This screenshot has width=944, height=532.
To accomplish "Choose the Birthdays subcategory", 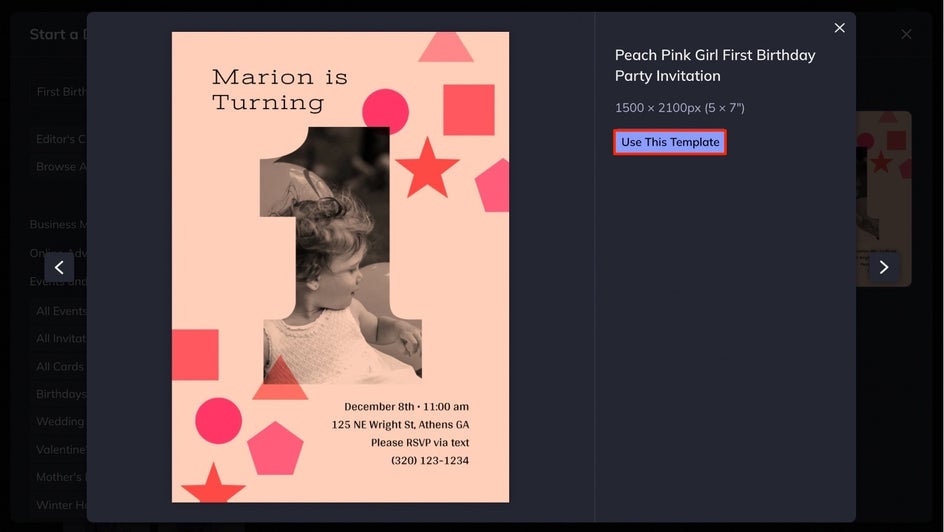I will [x=58, y=394].
